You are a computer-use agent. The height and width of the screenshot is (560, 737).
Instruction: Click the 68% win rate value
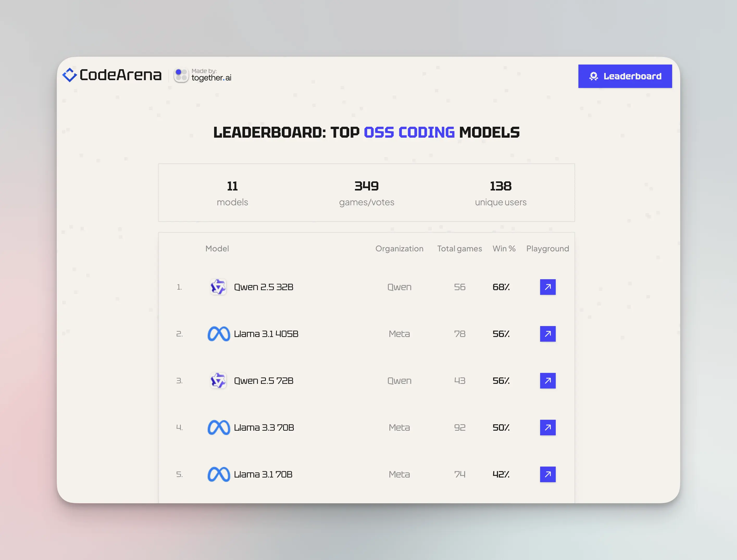[x=501, y=287]
